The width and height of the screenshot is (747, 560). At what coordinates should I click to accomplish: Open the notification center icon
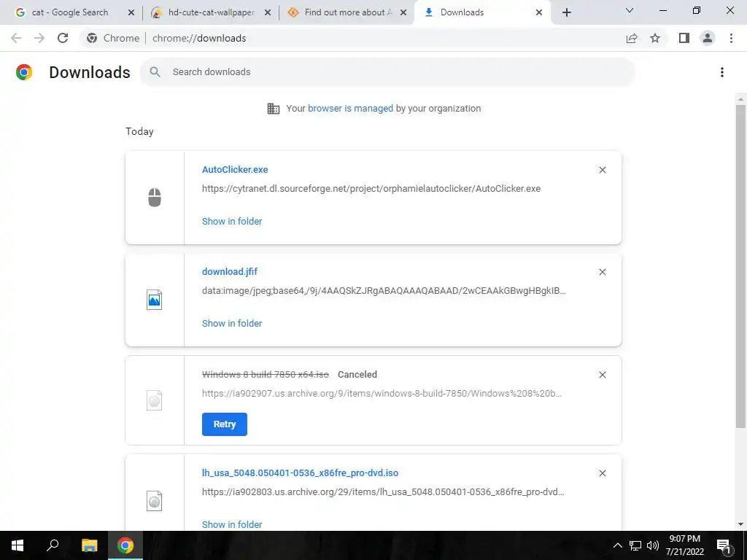[x=724, y=546]
